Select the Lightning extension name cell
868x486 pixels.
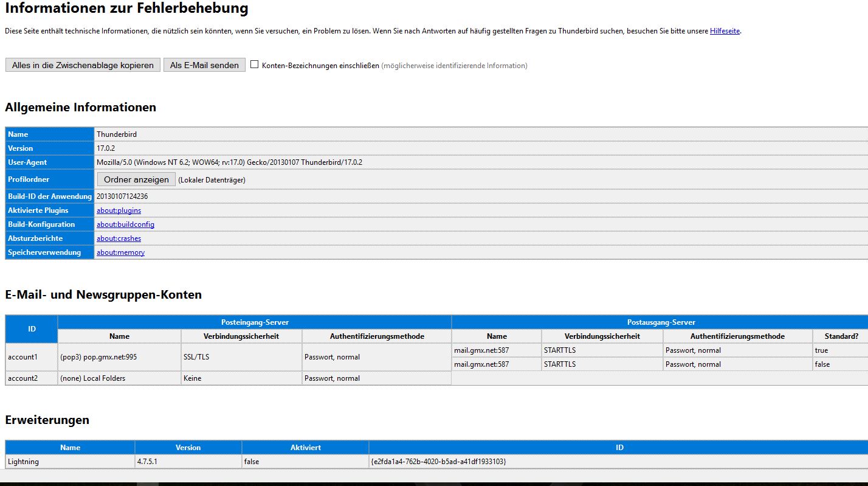coord(23,462)
